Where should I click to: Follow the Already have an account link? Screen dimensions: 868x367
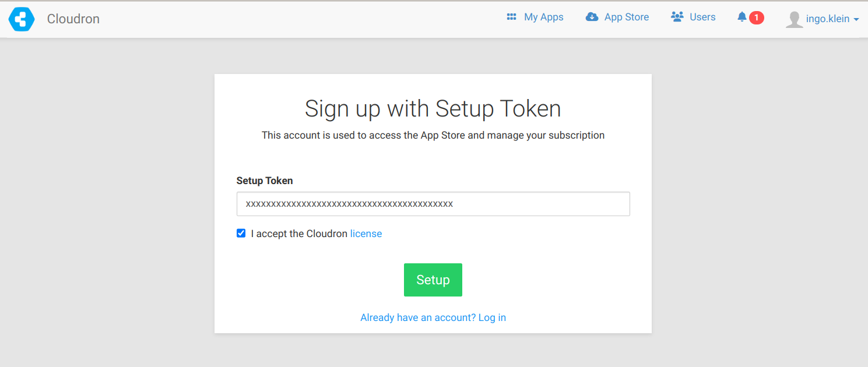(433, 317)
